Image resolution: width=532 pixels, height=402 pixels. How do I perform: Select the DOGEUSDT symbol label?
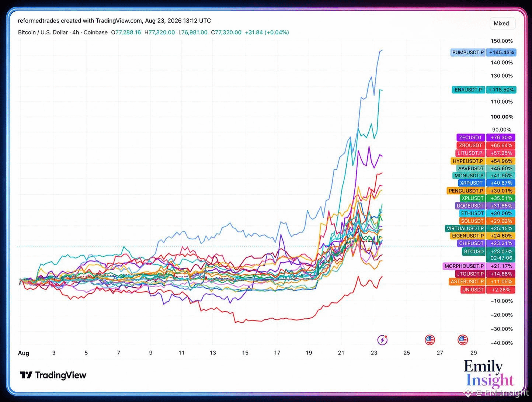(470, 206)
